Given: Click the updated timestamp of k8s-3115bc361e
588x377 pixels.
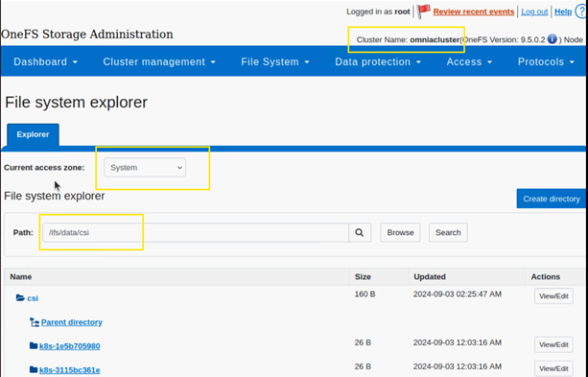Looking at the screenshot, I should point(458,366).
